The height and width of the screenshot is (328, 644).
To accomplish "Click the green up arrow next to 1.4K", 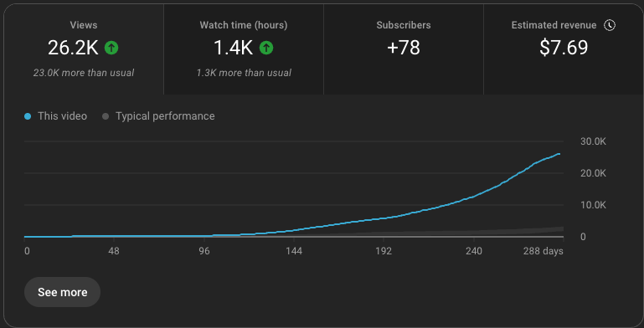I will (266, 48).
